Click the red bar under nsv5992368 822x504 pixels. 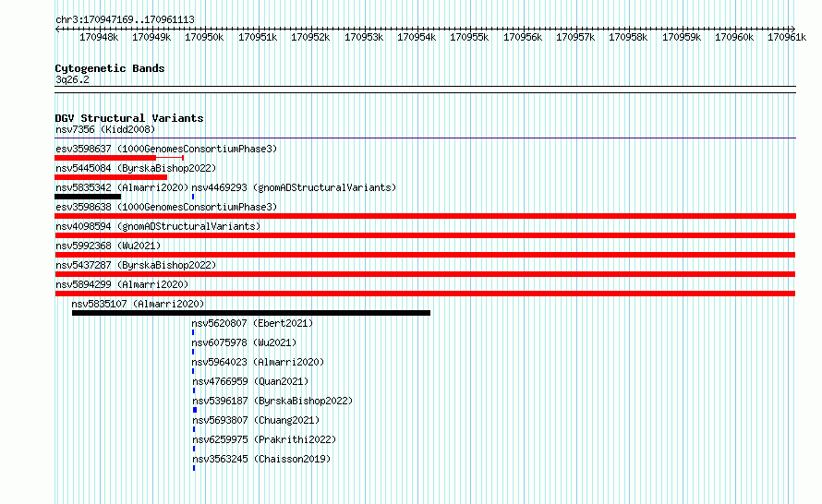pos(425,255)
